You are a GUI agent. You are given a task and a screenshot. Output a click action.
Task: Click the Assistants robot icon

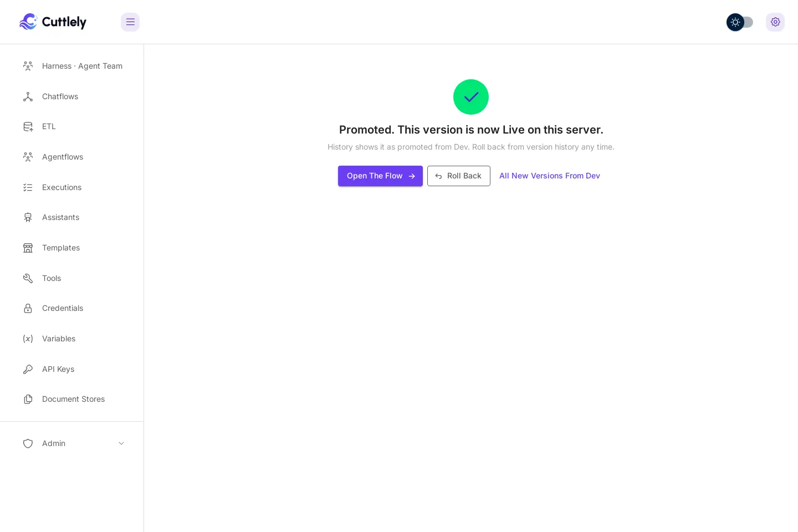pyautogui.click(x=28, y=217)
